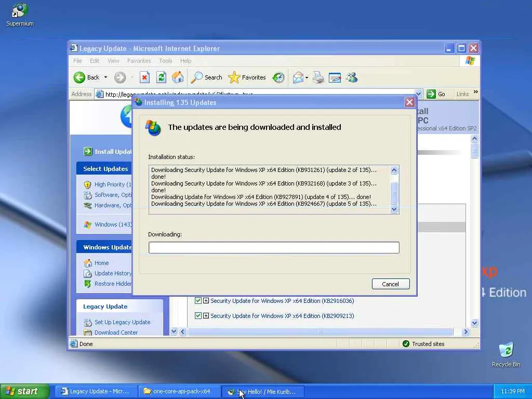The width and height of the screenshot is (532, 399).
Task: Click the Go button next to the address bar
Action: [x=436, y=94]
